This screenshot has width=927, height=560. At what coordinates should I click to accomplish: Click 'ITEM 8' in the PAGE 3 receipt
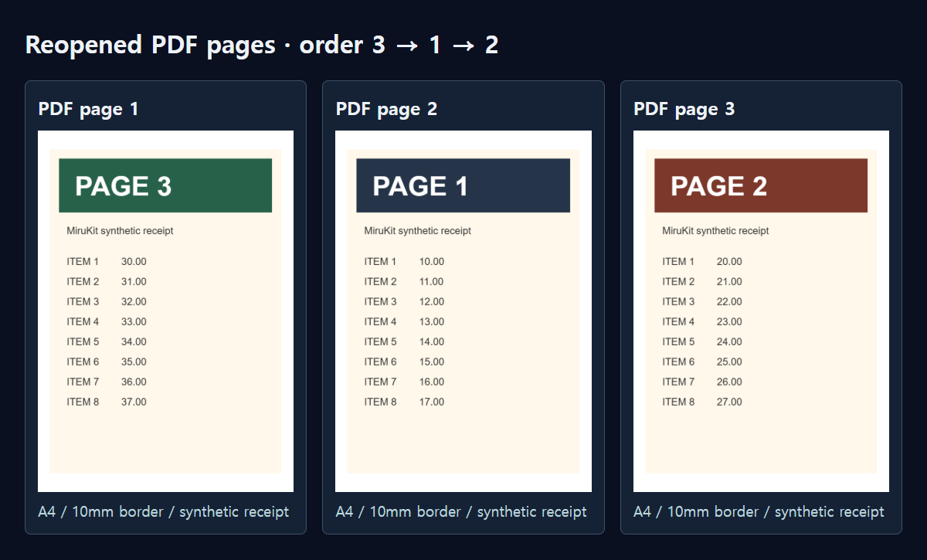(83, 402)
